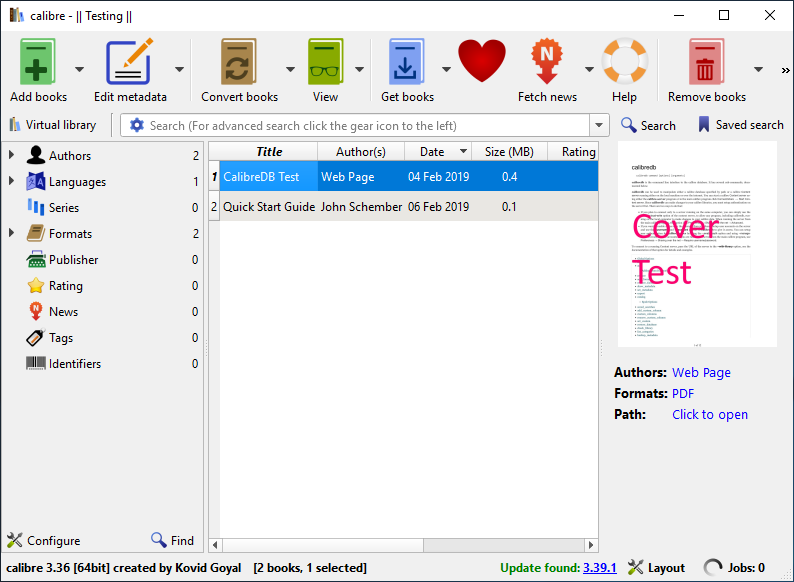Expand the Authors tree node

pyautogui.click(x=12, y=155)
